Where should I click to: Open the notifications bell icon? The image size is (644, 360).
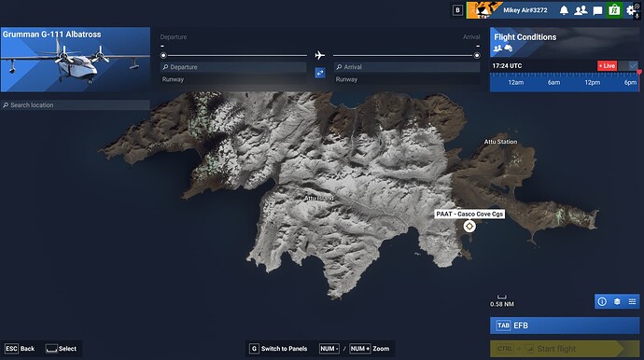564,10
